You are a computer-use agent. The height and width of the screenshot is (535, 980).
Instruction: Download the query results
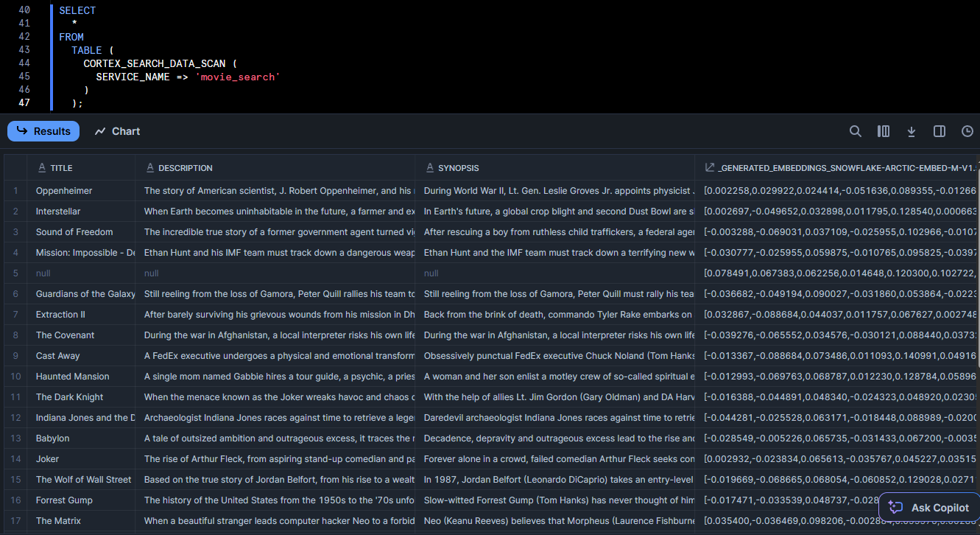coord(911,131)
